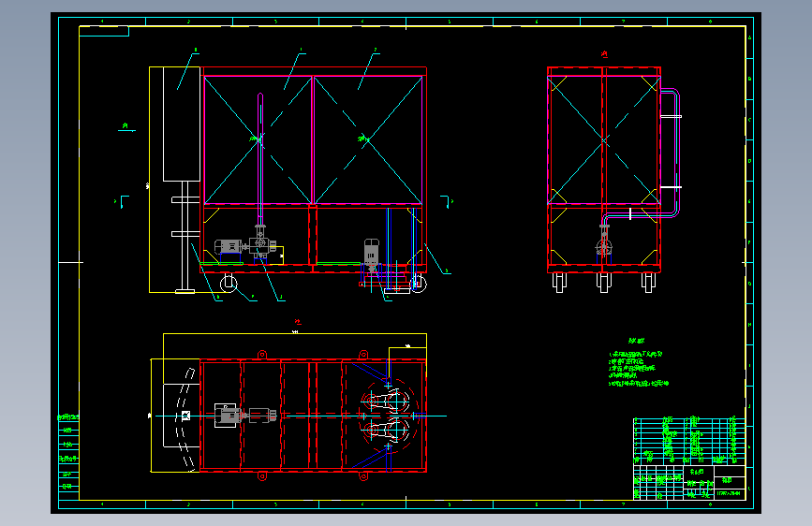This screenshot has height=526, width=812.
Task: Click the left caster wheel of front view
Action: (229, 284)
